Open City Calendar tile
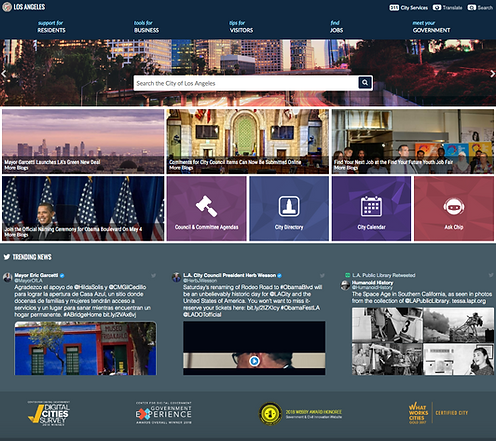This screenshot has width=496, height=441. pos(371,208)
